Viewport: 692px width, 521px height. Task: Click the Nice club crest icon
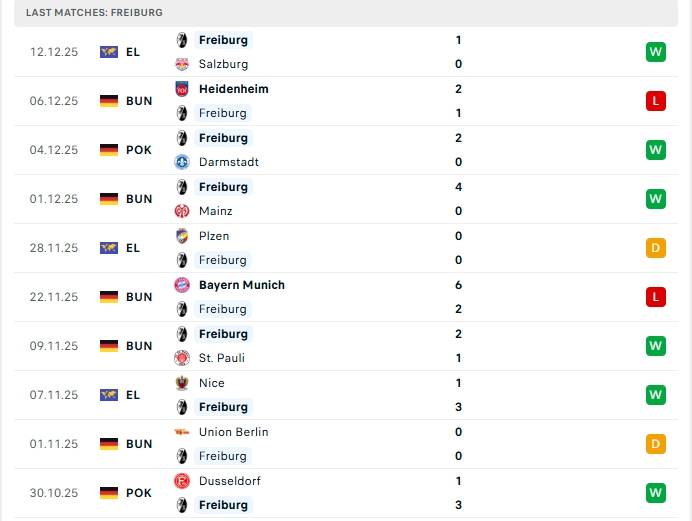point(182,383)
